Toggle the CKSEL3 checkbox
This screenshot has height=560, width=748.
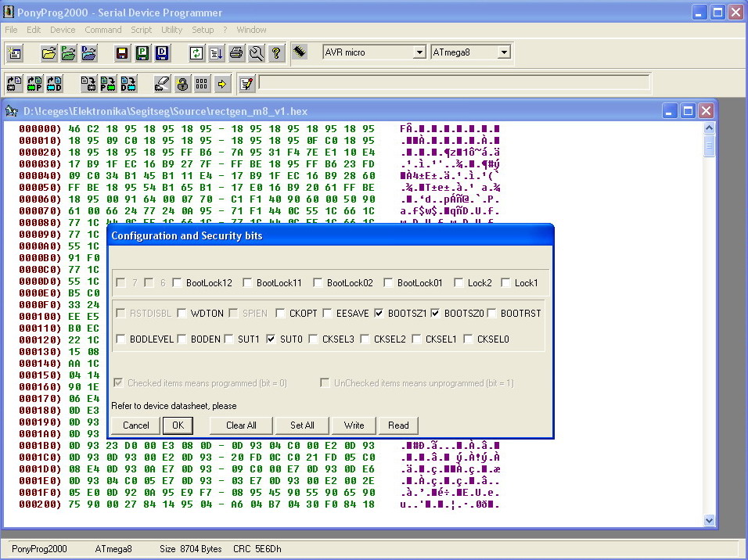(x=313, y=339)
